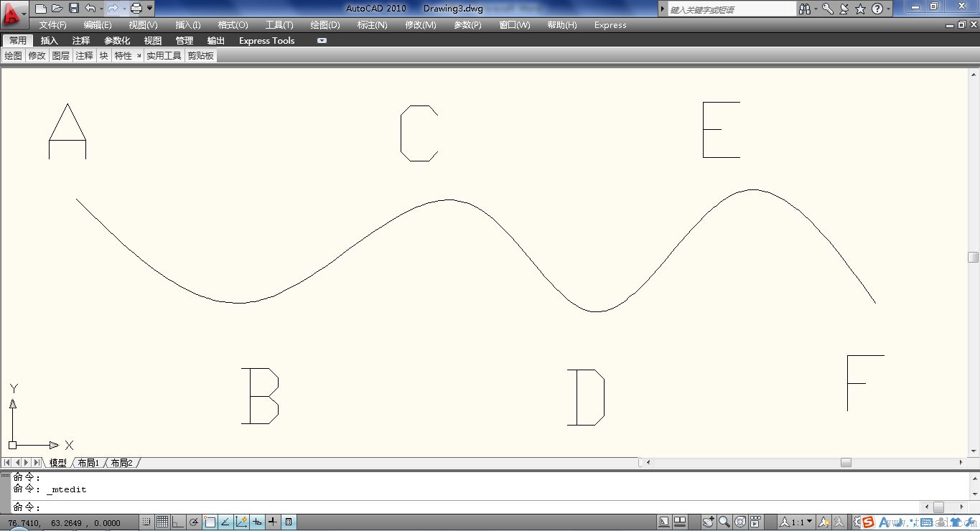The width and height of the screenshot is (980, 531).
Task: Toggle Polar tracking in status bar
Action: click(194, 522)
